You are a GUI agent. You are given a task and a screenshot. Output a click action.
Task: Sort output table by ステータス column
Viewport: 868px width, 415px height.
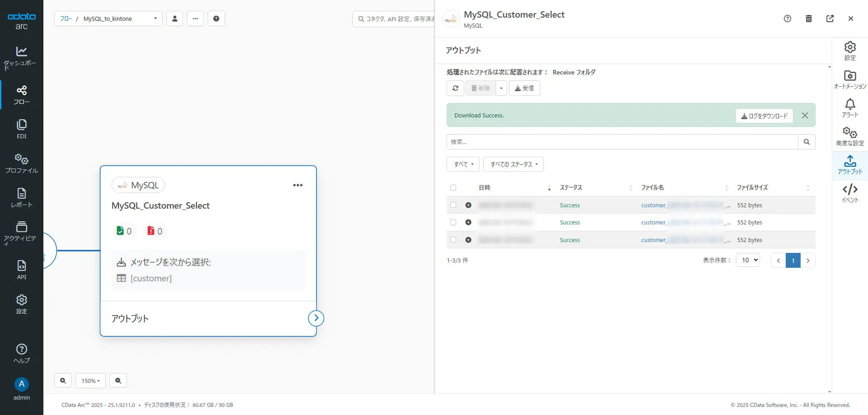point(596,188)
